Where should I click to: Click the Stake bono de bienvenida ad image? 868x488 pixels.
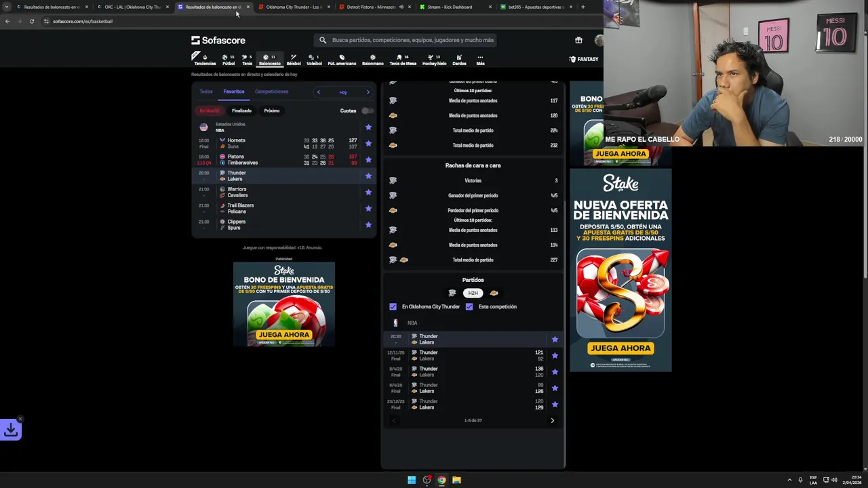pyautogui.click(x=284, y=304)
